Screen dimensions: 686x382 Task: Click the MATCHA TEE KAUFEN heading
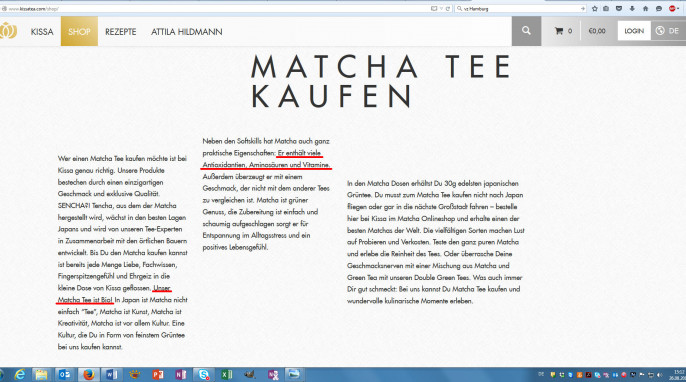(x=381, y=81)
